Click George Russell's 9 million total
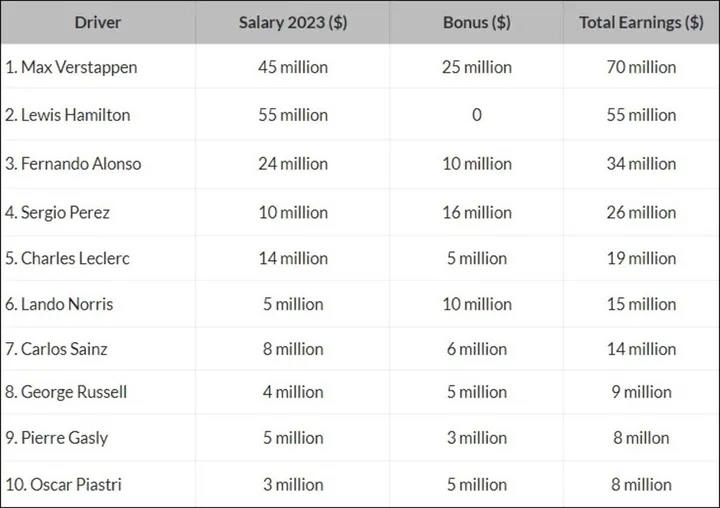Screen dimensions: 720x508 [x=641, y=392]
